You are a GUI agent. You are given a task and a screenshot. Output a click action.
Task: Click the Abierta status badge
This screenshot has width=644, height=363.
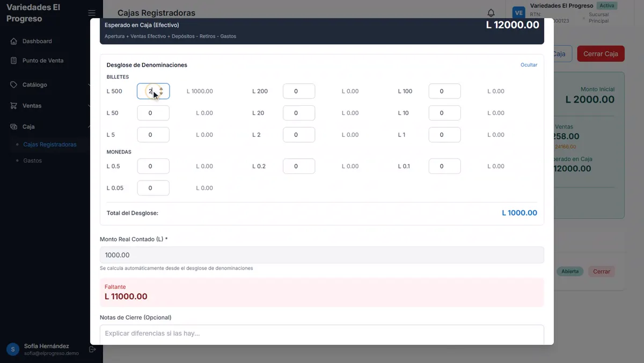(x=570, y=272)
